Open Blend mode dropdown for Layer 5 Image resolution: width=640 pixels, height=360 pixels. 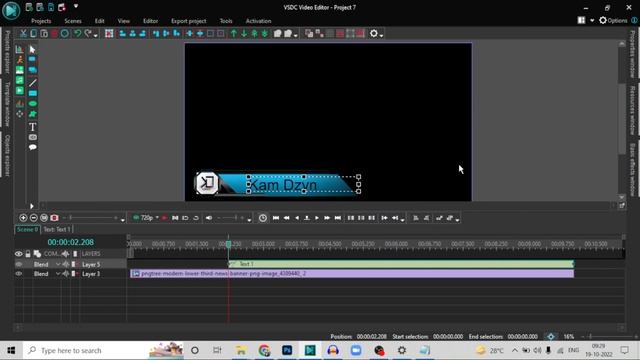tap(58, 264)
